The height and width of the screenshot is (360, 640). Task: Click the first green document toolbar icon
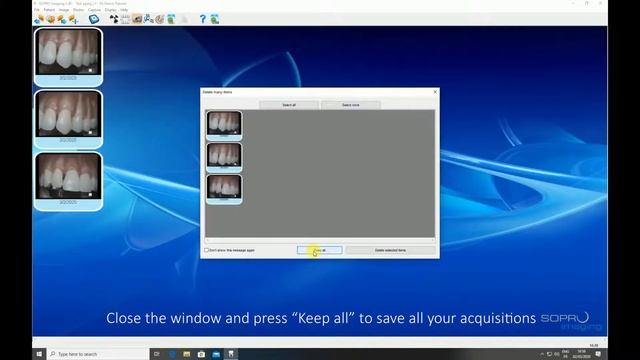pyautogui.click(x=171, y=19)
